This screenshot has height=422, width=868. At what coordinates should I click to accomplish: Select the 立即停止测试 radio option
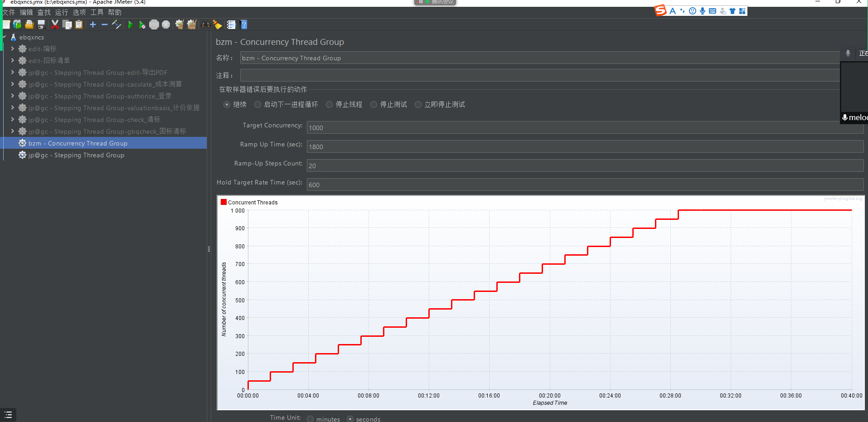(x=418, y=105)
